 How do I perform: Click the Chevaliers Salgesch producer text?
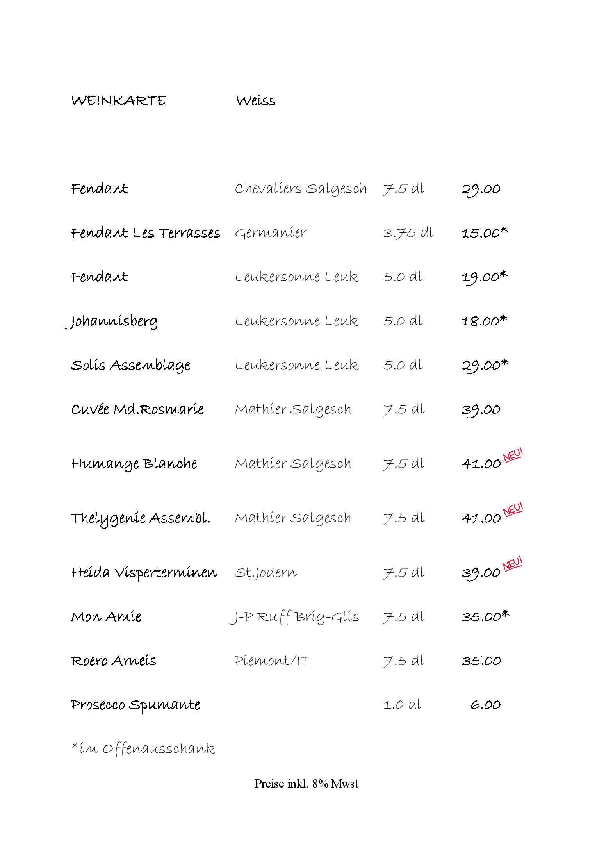[x=301, y=189]
